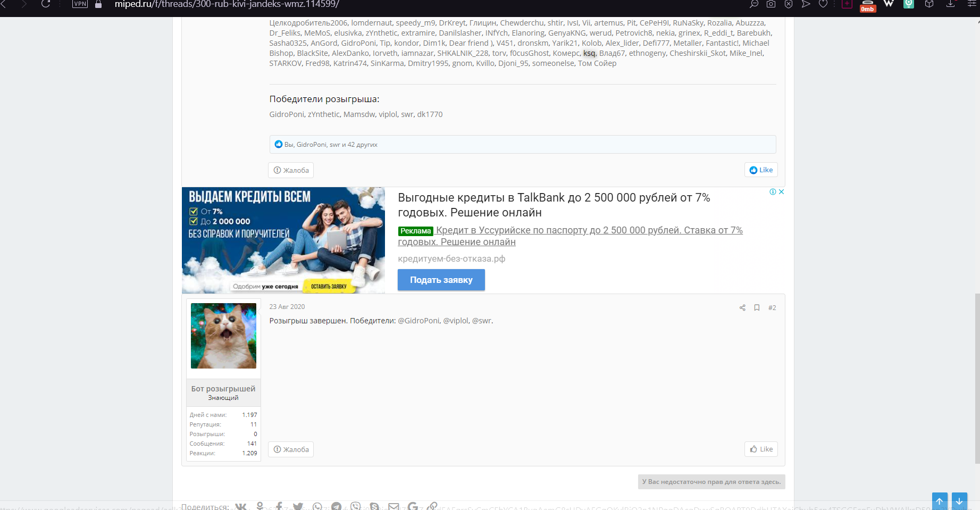Open the ad info icon
This screenshot has width=980, height=510.
pyautogui.click(x=773, y=192)
